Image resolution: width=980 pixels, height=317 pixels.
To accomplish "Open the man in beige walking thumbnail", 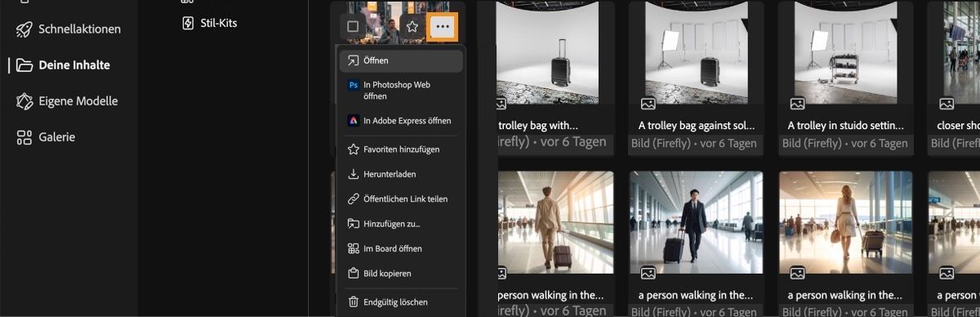I will [x=555, y=222].
